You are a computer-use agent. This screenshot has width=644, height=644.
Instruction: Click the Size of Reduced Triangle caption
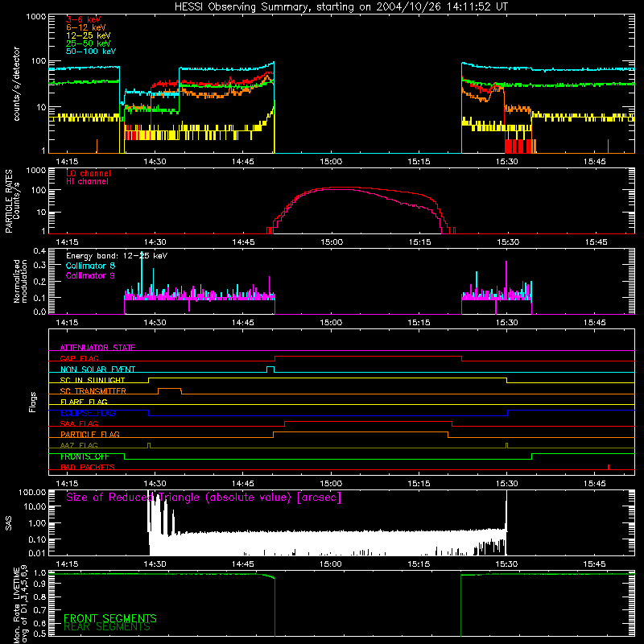click(204, 497)
